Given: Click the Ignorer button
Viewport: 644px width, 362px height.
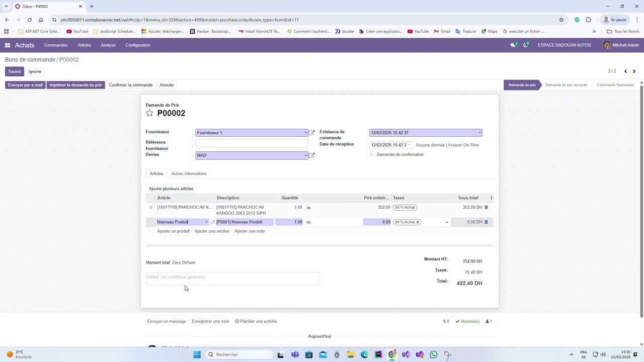Looking at the screenshot, I should pyautogui.click(x=35, y=71).
